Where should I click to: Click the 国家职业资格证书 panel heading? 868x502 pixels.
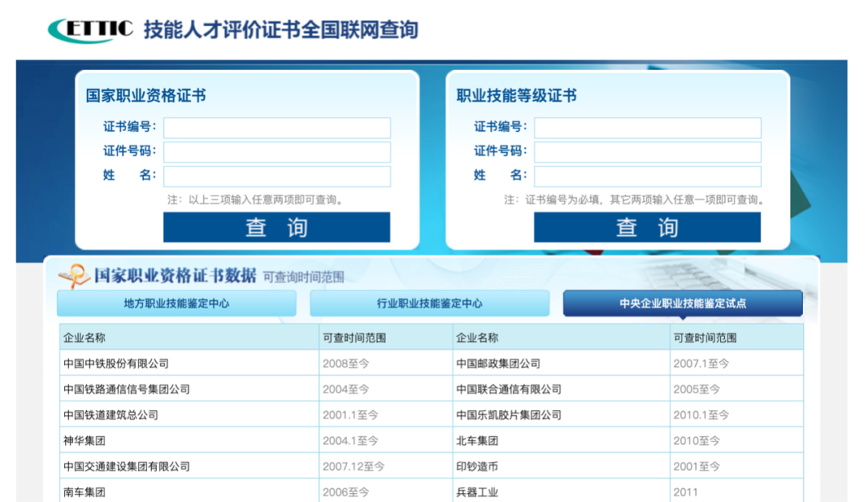click(x=146, y=95)
